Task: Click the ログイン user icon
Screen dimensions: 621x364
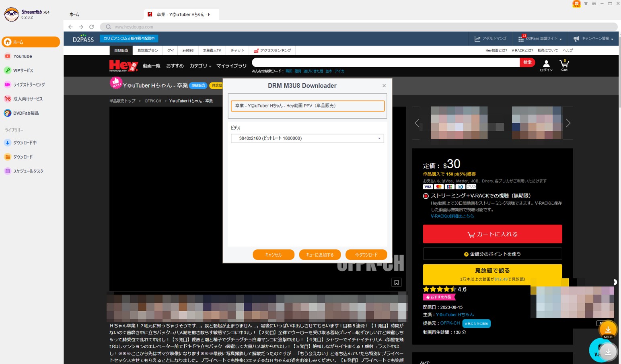Action: (546, 66)
